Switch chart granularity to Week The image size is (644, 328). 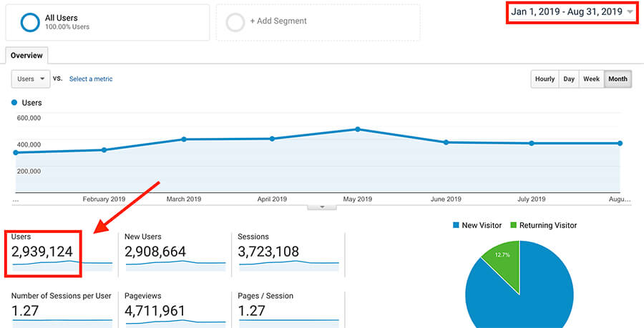point(592,79)
